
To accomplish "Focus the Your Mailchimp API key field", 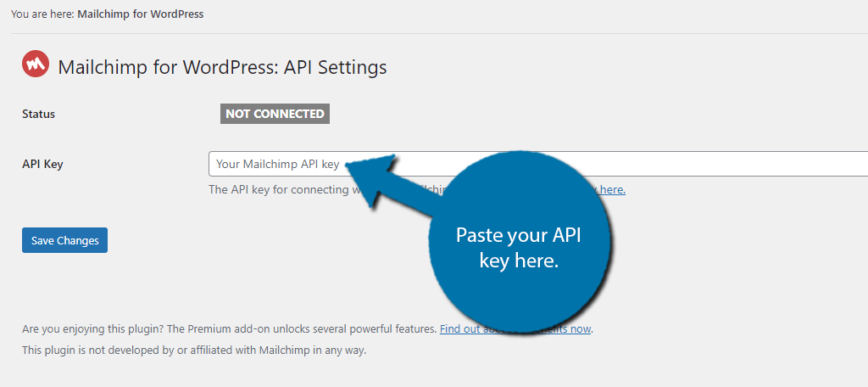I will (x=538, y=164).
